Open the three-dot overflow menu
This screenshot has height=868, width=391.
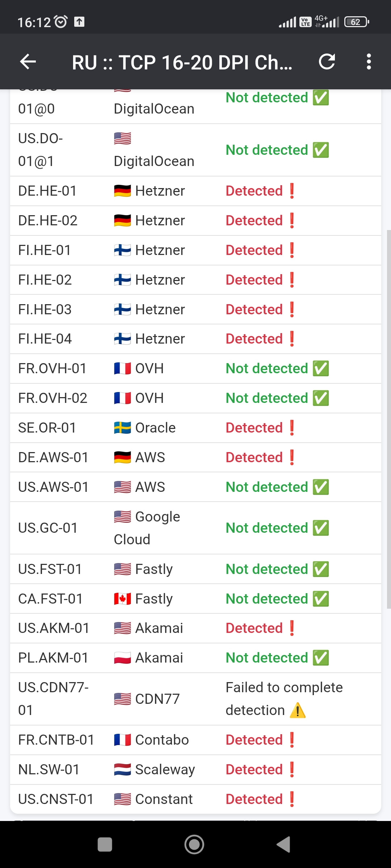click(369, 61)
